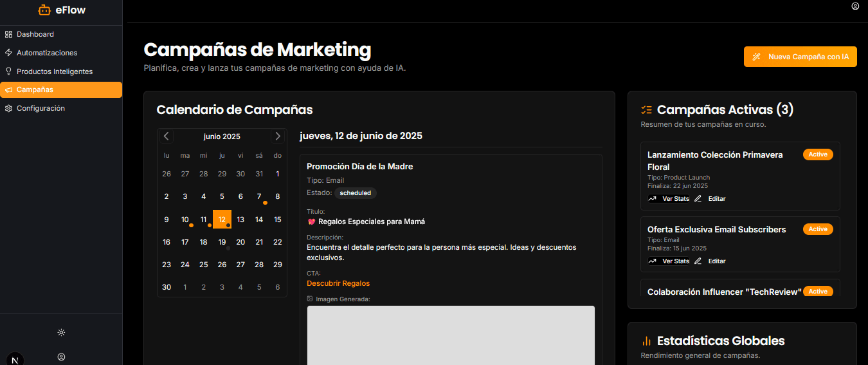
Task: Select June 7 in the calendar
Action: click(259, 196)
